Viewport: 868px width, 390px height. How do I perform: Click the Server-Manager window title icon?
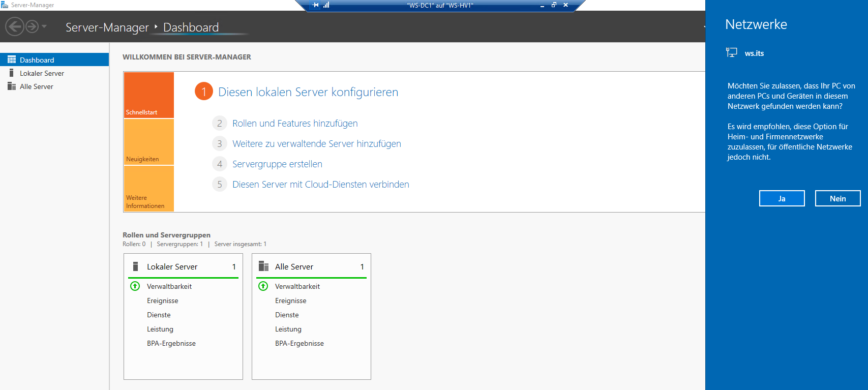click(5, 5)
